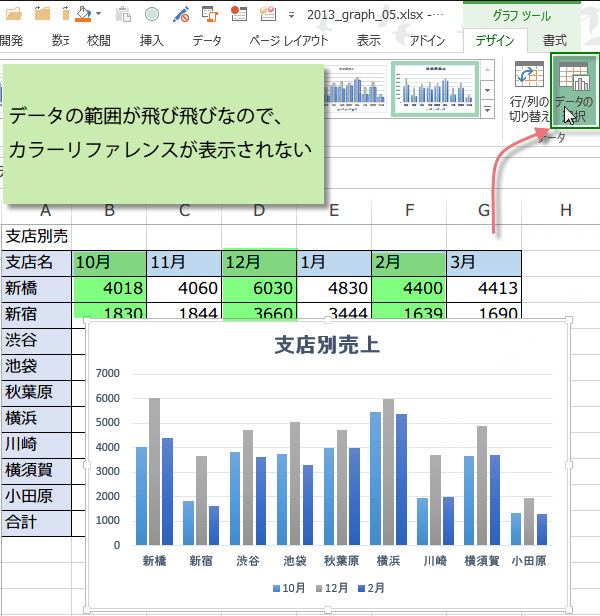Screen dimensions: 600x616
Task: Select the 合計 row label cell
Action: [x=37, y=523]
